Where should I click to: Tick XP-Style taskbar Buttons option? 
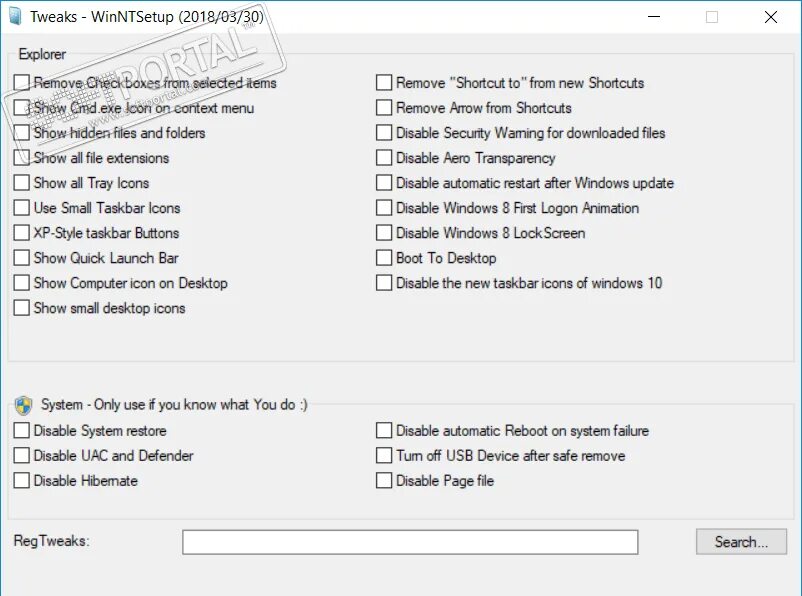21,233
